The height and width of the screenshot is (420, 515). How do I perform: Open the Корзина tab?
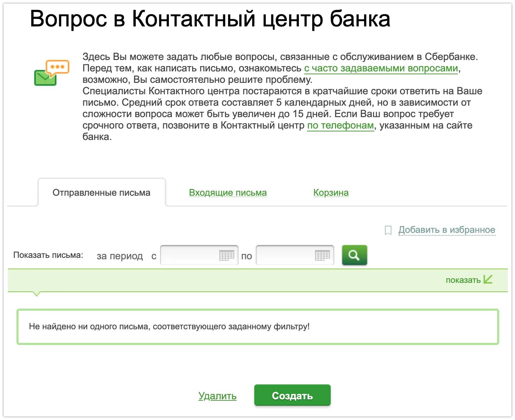[x=331, y=192]
